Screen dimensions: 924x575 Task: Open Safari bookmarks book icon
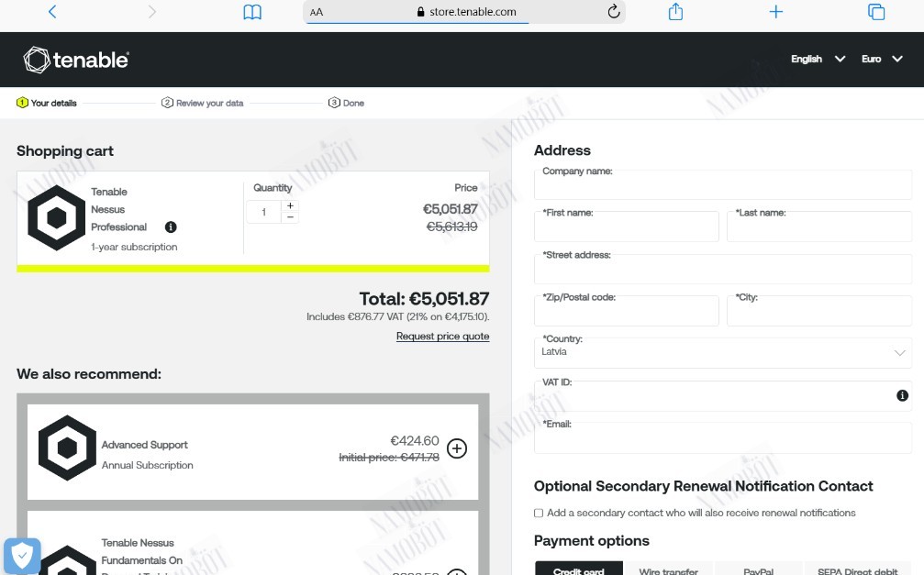(x=252, y=12)
